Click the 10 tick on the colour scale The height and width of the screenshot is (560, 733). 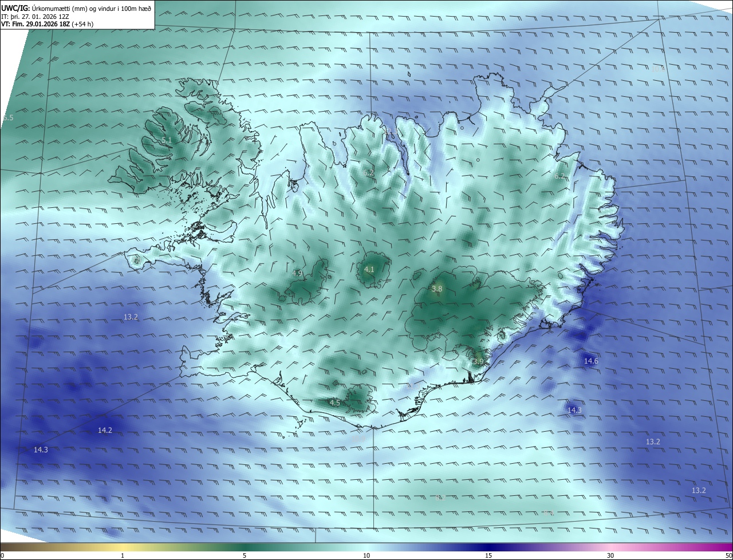(x=366, y=555)
